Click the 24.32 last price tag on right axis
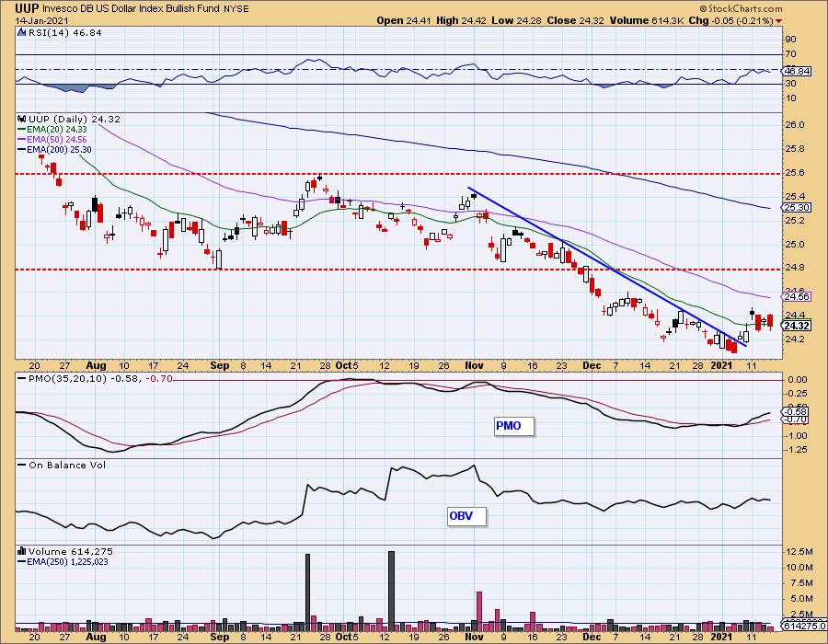This screenshot has width=828, height=644. tap(797, 326)
